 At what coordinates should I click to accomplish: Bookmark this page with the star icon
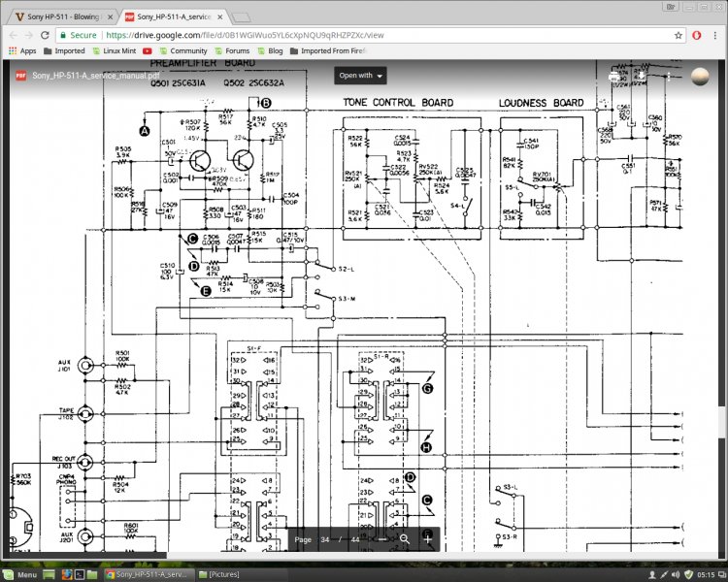[678, 34]
